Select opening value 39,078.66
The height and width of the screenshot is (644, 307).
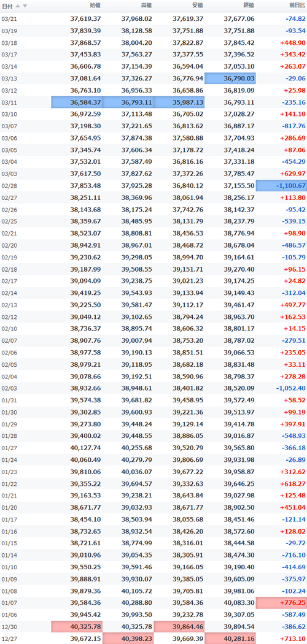tap(85, 376)
